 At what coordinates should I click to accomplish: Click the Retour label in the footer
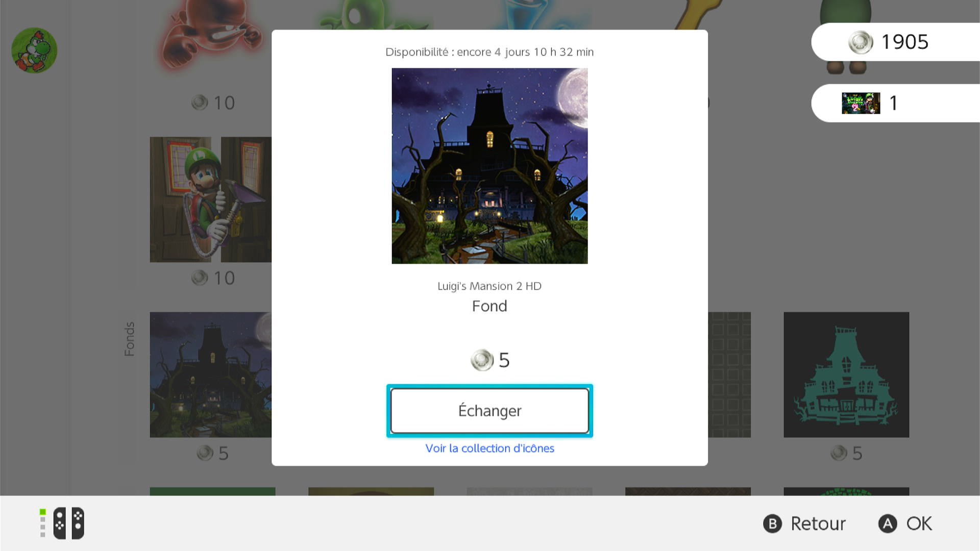818,523
